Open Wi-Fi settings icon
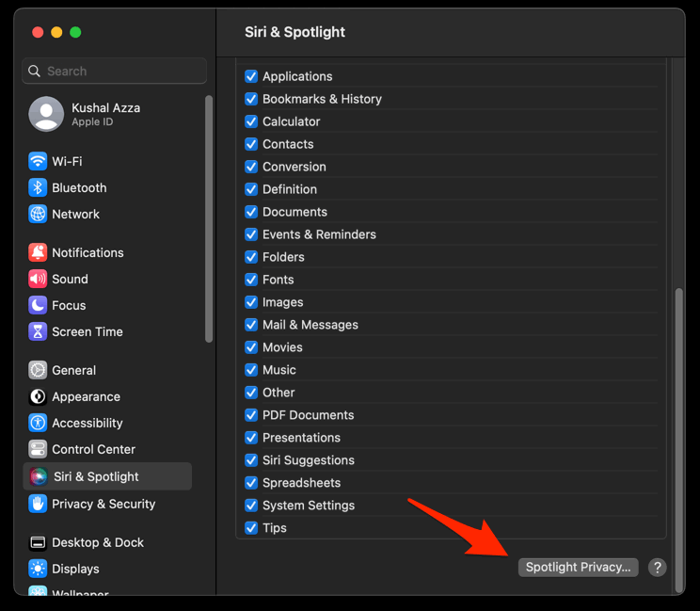The height and width of the screenshot is (611, 700). pyautogui.click(x=38, y=161)
